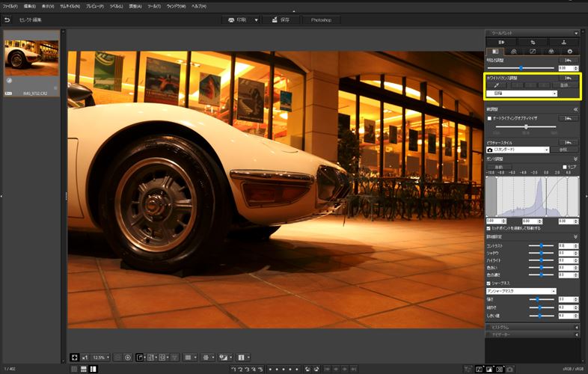Toggle the リニア checkbox

[564, 167]
